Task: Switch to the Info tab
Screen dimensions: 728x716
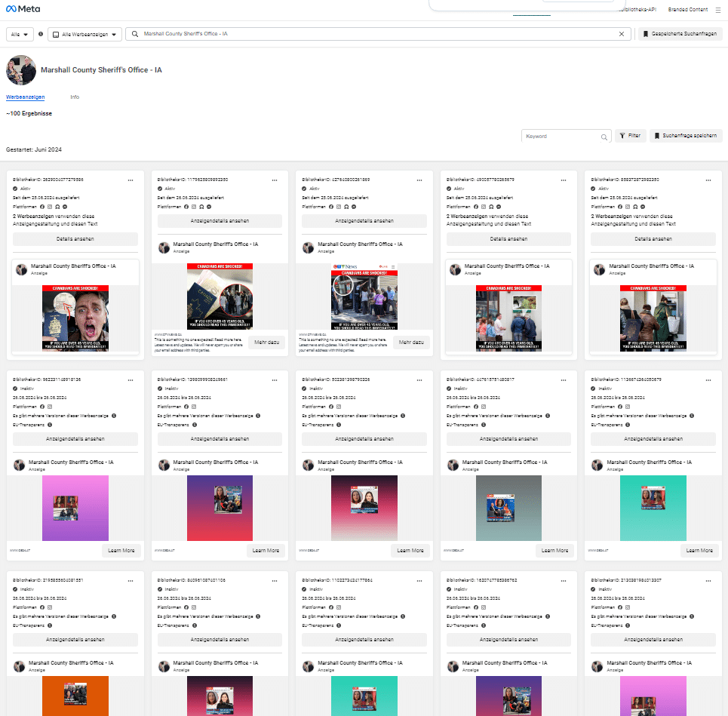Action: (x=75, y=97)
